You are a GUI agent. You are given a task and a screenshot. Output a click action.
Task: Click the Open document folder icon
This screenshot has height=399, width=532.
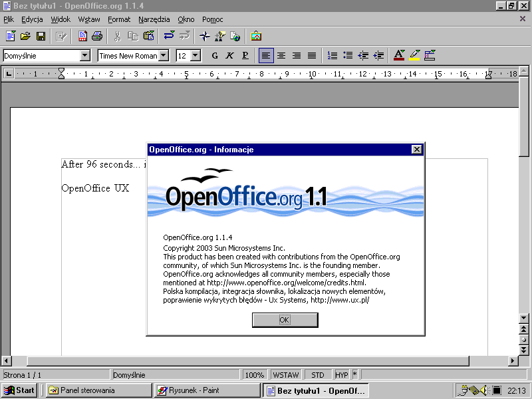click(25, 36)
